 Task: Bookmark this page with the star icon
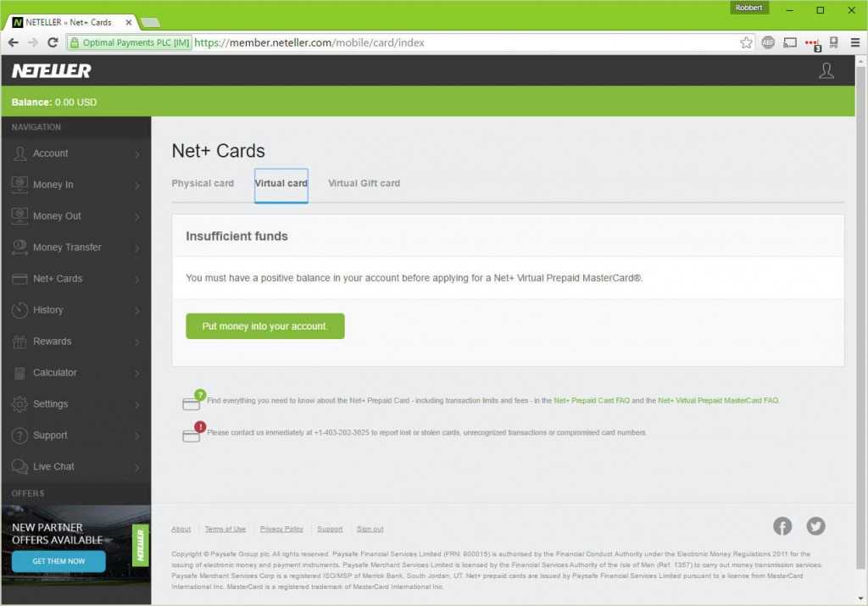pyautogui.click(x=746, y=42)
